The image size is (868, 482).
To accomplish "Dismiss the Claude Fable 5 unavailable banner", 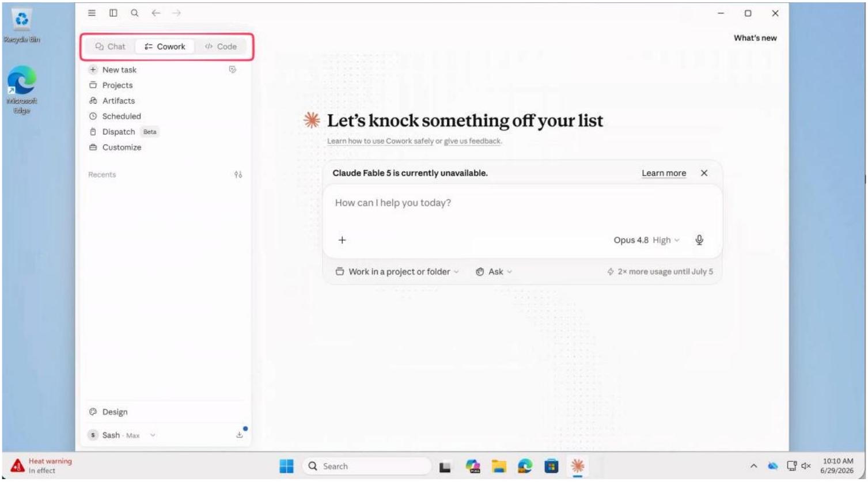I will point(704,173).
